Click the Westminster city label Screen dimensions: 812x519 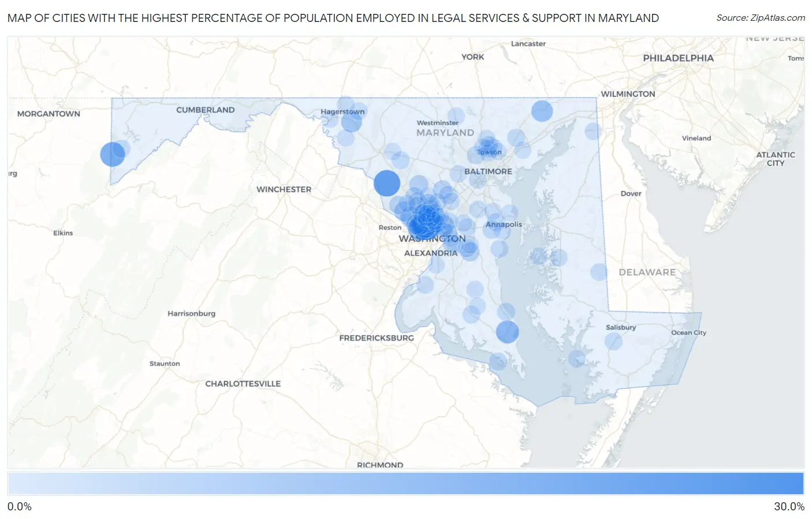438,123
